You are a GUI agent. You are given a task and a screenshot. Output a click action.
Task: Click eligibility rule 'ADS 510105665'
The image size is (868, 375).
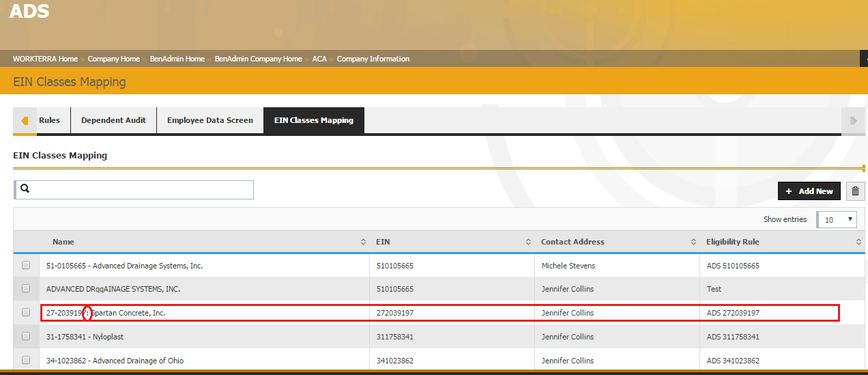(x=733, y=266)
